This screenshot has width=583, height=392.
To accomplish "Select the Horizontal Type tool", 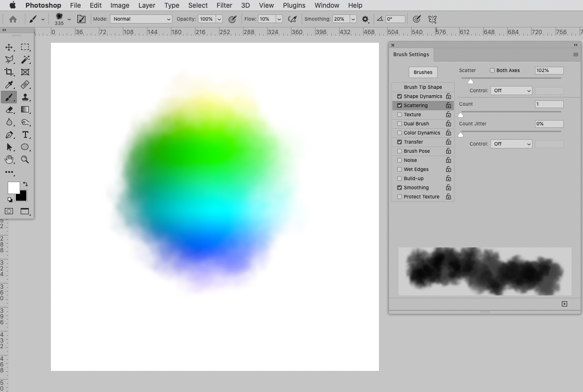I will (25, 135).
